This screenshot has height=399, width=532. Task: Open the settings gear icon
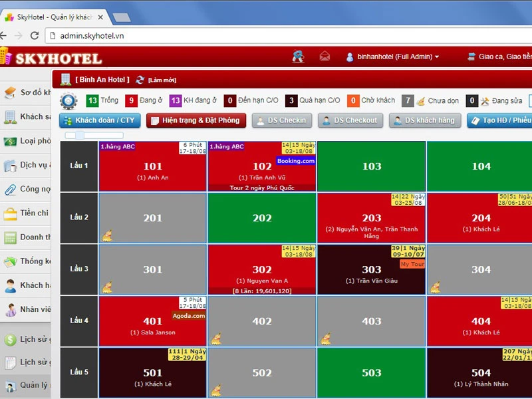click(x=68, y=101)
